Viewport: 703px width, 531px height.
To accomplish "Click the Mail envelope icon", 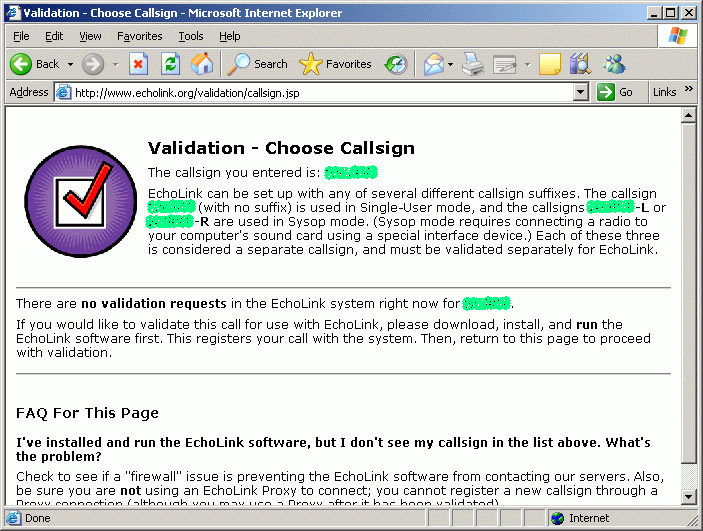I will pyautogui.click(x=434, y=64).
